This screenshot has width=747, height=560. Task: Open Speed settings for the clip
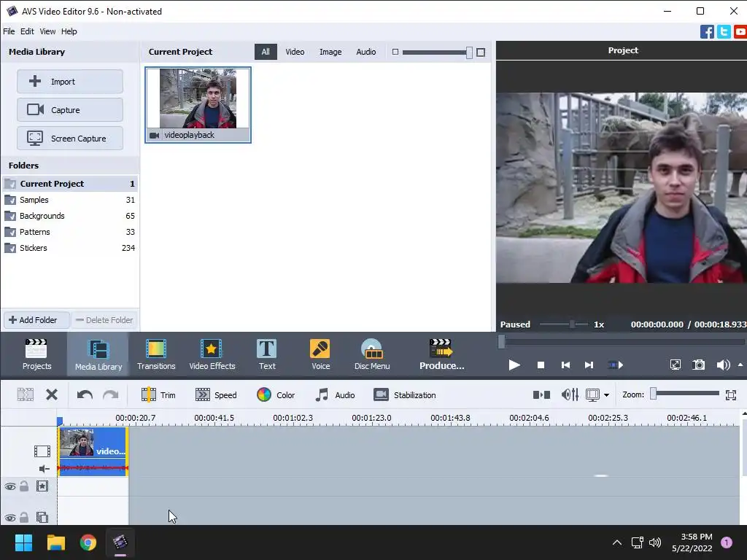pyautogui.click(x=216, y=394)
